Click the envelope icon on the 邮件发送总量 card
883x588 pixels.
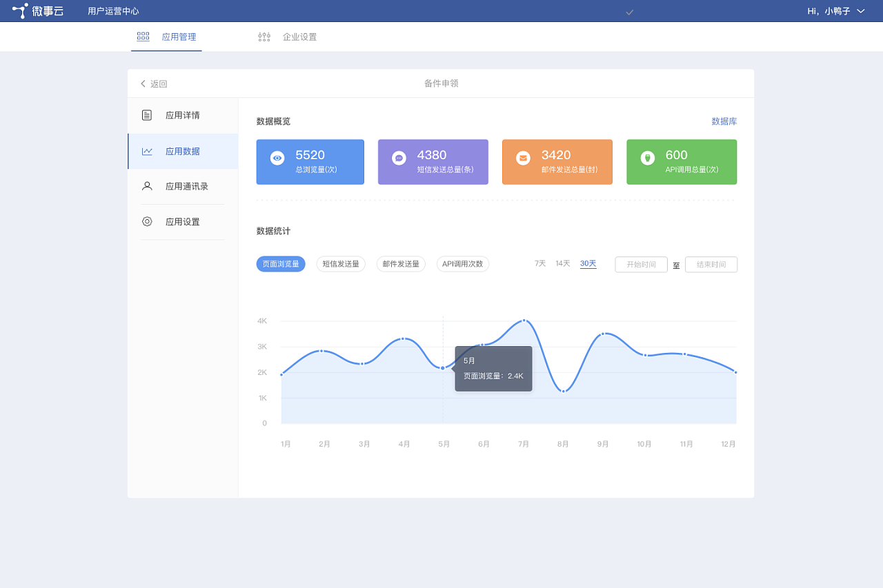524,159
